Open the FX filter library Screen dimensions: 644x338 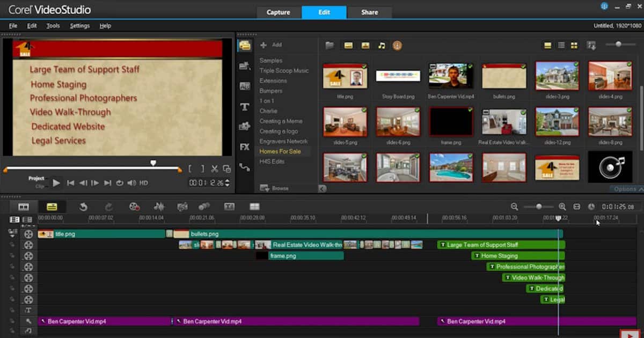pos(245,146)
